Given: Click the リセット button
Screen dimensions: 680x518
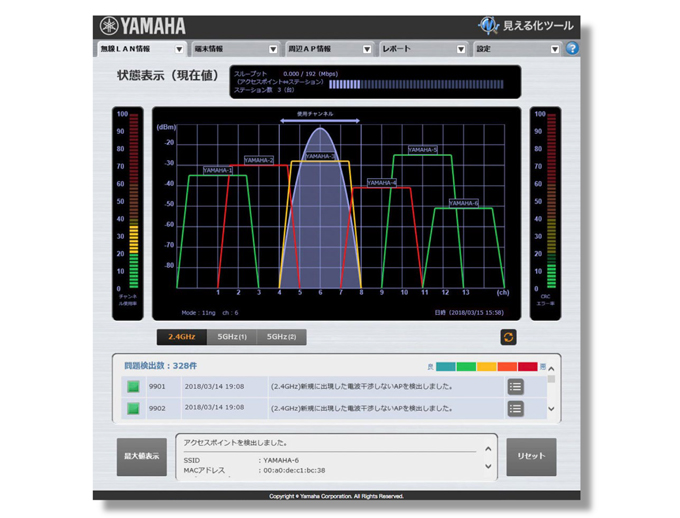Looking at the screenshot, I should pyautogui.click(x=531, y=456).
